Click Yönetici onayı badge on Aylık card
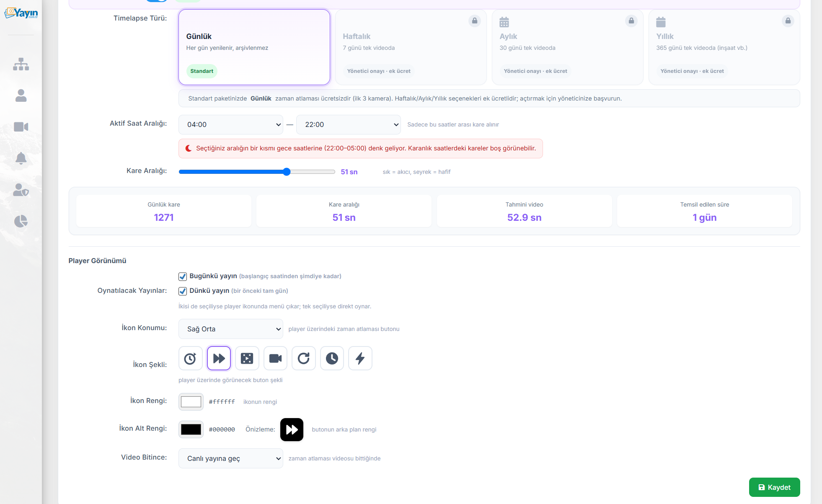The image size is (822, 504). [x=535, y=71]
